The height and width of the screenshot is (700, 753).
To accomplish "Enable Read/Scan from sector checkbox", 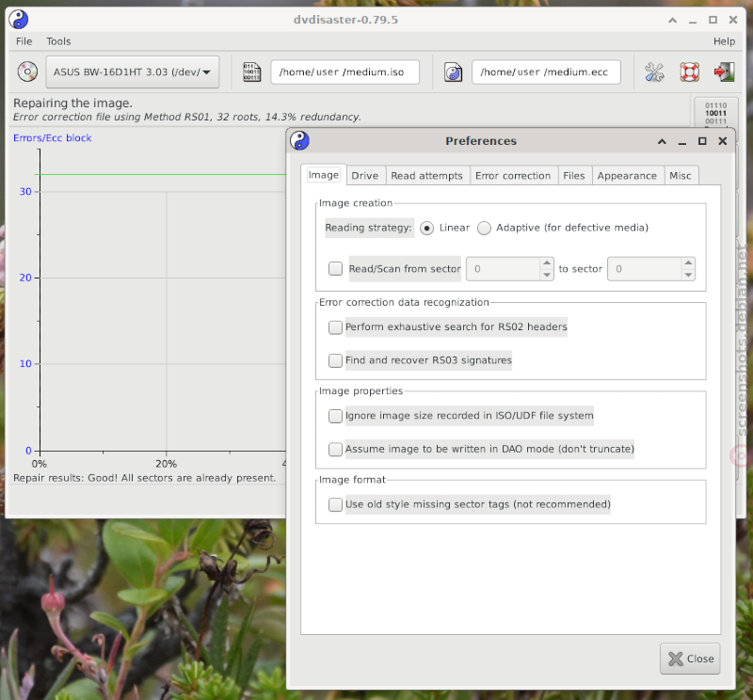I will point(335,268).
